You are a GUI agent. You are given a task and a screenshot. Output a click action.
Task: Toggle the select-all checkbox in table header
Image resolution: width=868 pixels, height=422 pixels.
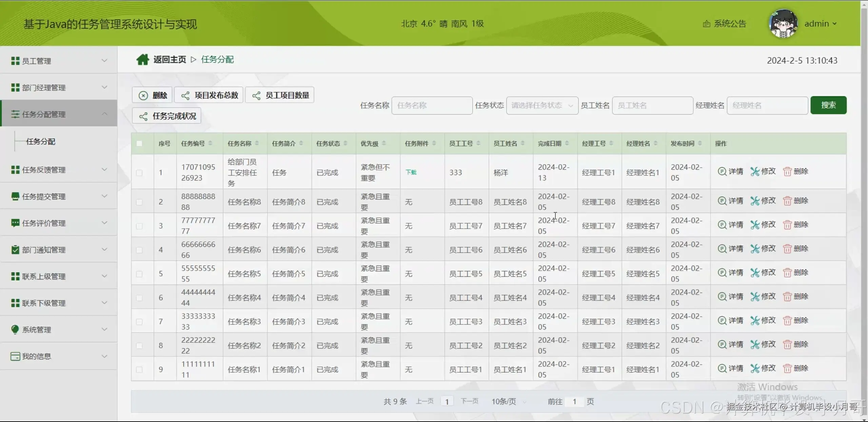139,143
